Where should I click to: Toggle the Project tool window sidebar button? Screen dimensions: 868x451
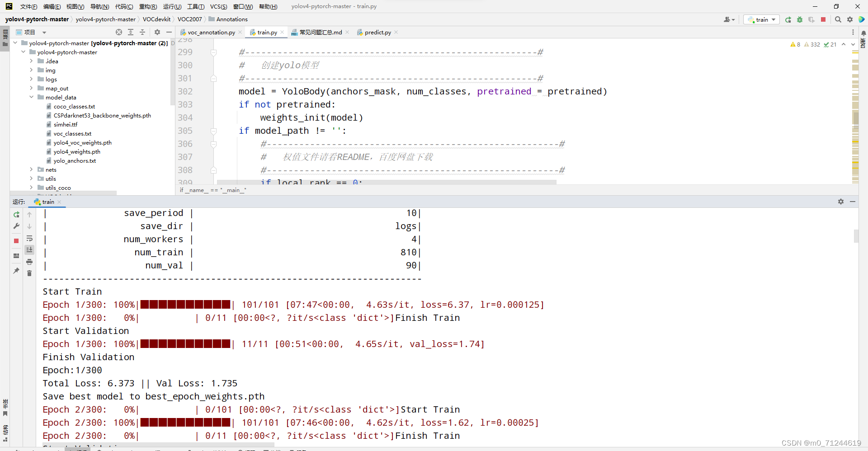[5, 39]
